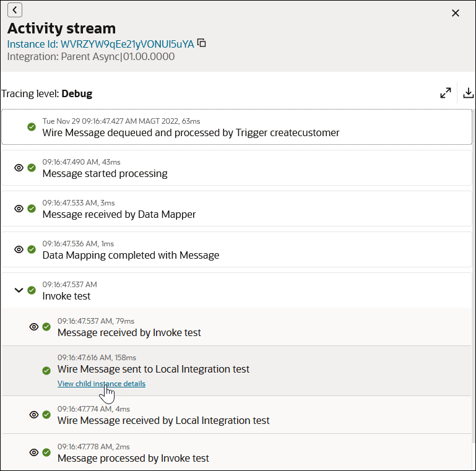Image resolution: width=476 pixels, height=471 pixels.
Task: Click timestamp 'Tue Nov 29 09:16:47.427 AM MAGT 2022, 63ms'
Action: tap(121, 121)
